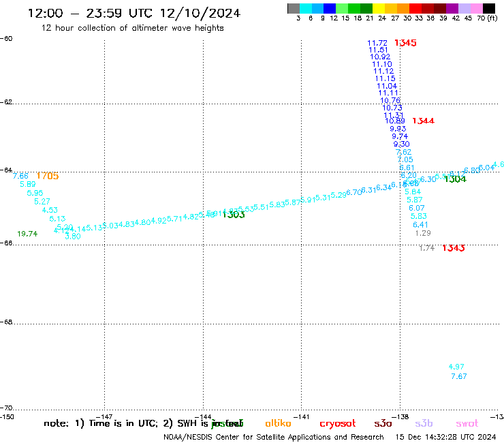
Task: Click the 5.84 wave height value
Action: click(x=413, y=192)
